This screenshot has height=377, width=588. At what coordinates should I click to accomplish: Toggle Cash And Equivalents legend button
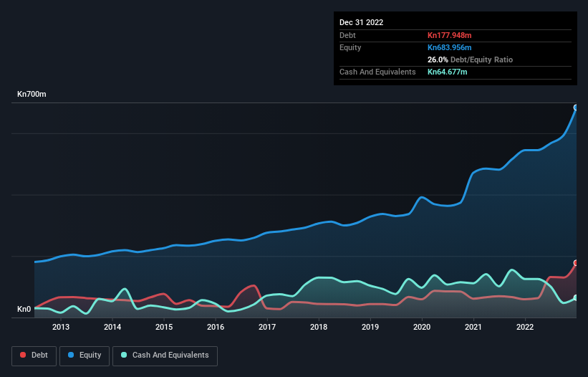165,355
